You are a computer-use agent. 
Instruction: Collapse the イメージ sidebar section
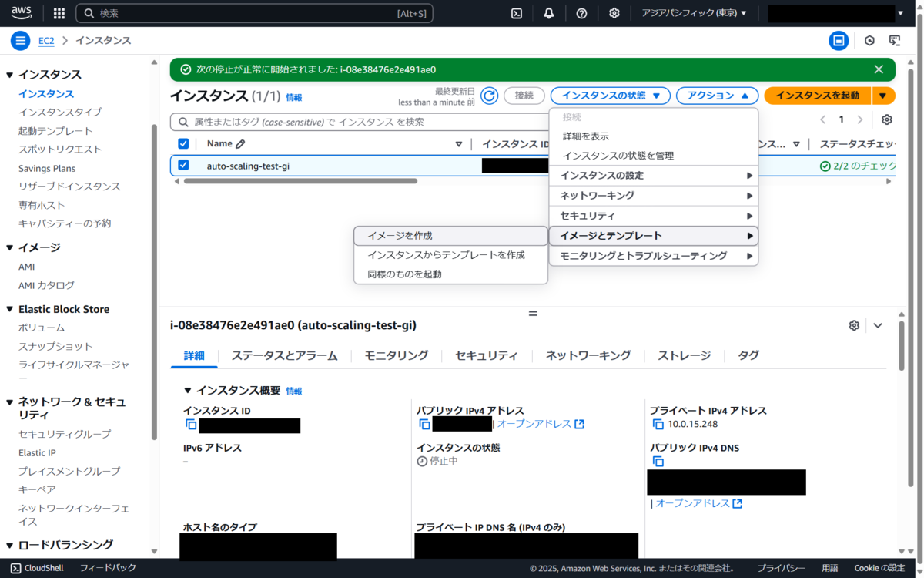(x=10, y=247)
